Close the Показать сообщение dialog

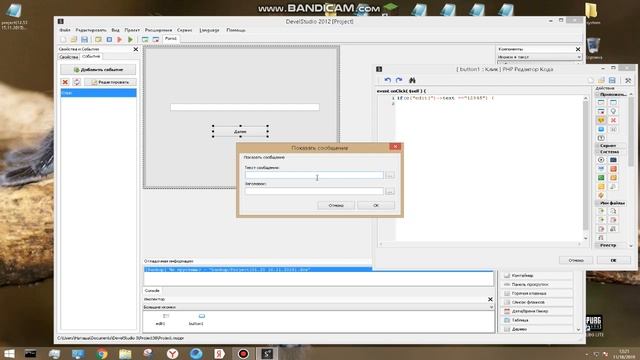click(395, 147)
